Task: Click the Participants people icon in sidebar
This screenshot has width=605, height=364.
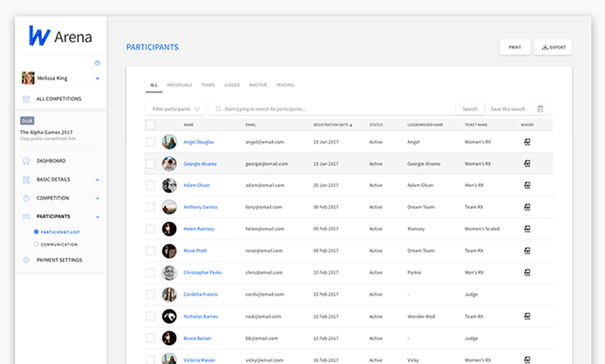Action: (26, 217)
